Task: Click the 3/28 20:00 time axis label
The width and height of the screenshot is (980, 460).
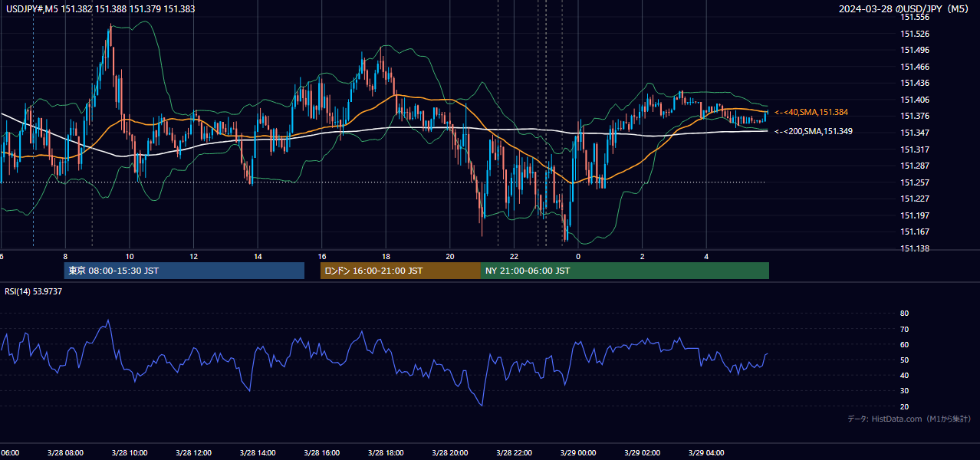Action: (x=450, y=453)
